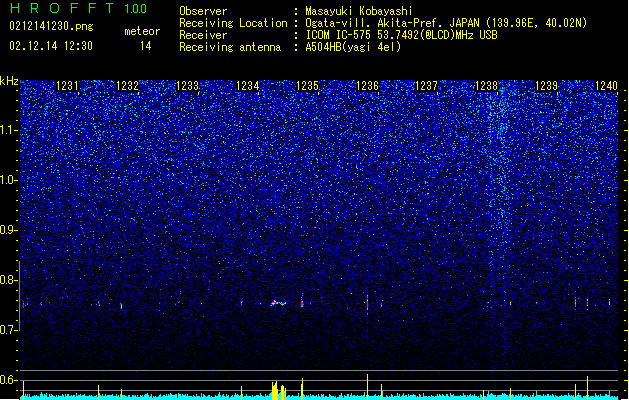Image resolution: width=629 pixels, height=400 pixels.
Task: Click the 'Observer' field label
Action: click(x=203, y=11)
